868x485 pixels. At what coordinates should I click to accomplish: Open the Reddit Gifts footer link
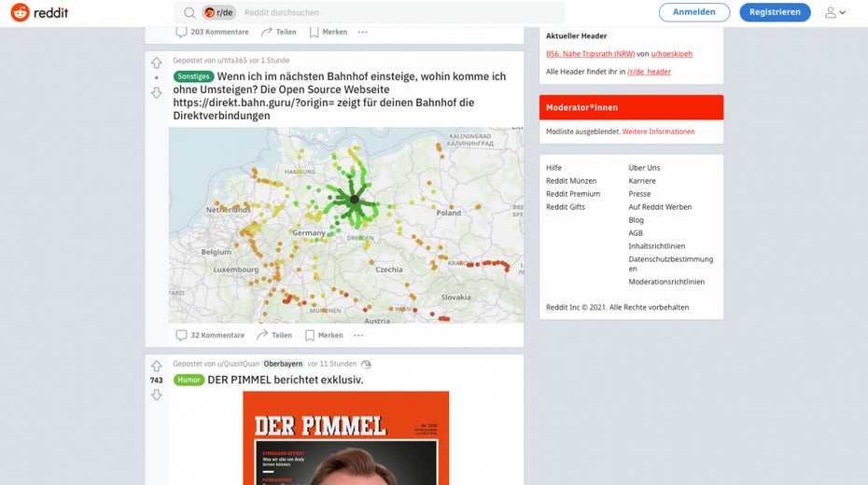(566, 207)
